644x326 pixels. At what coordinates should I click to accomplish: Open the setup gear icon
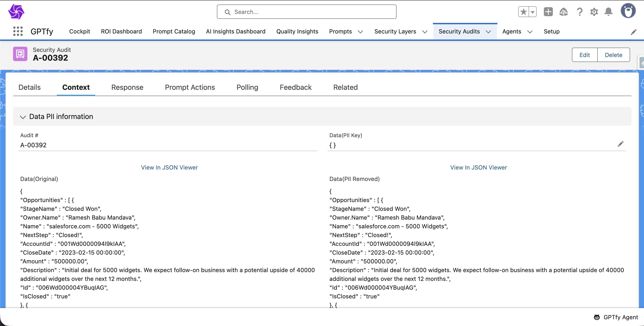(594, 12)
